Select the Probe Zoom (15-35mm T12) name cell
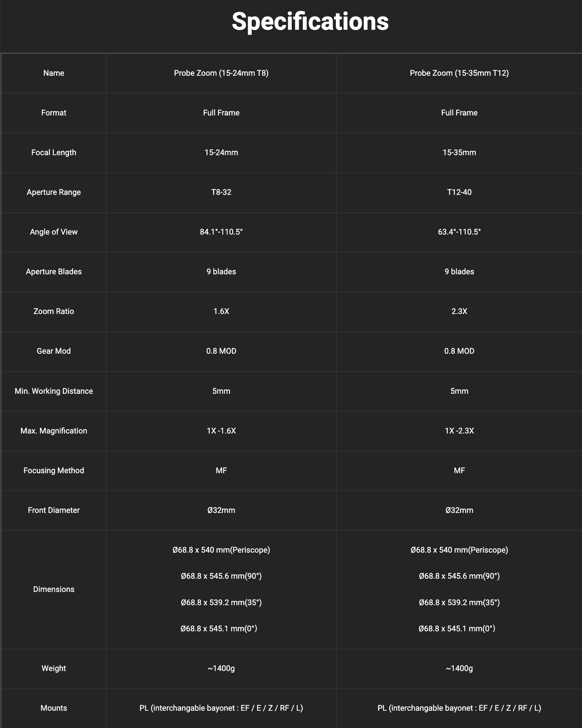 tap(459, 73)
